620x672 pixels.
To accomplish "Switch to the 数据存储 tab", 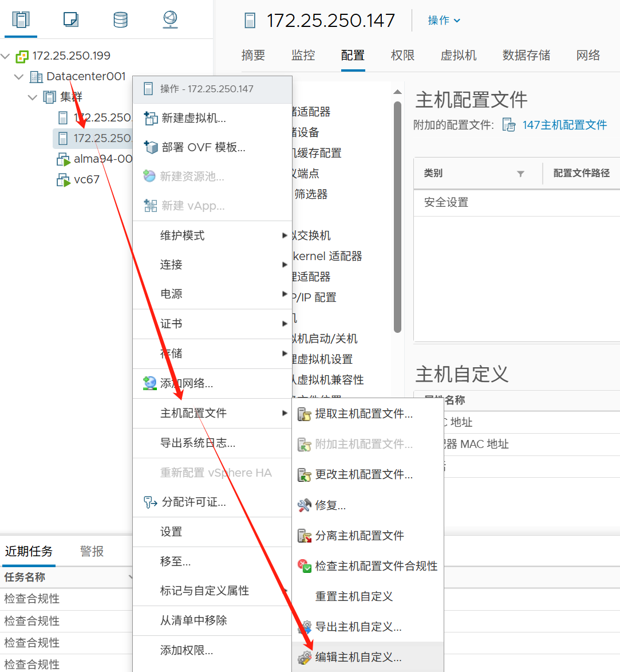I will click(526, 56).
